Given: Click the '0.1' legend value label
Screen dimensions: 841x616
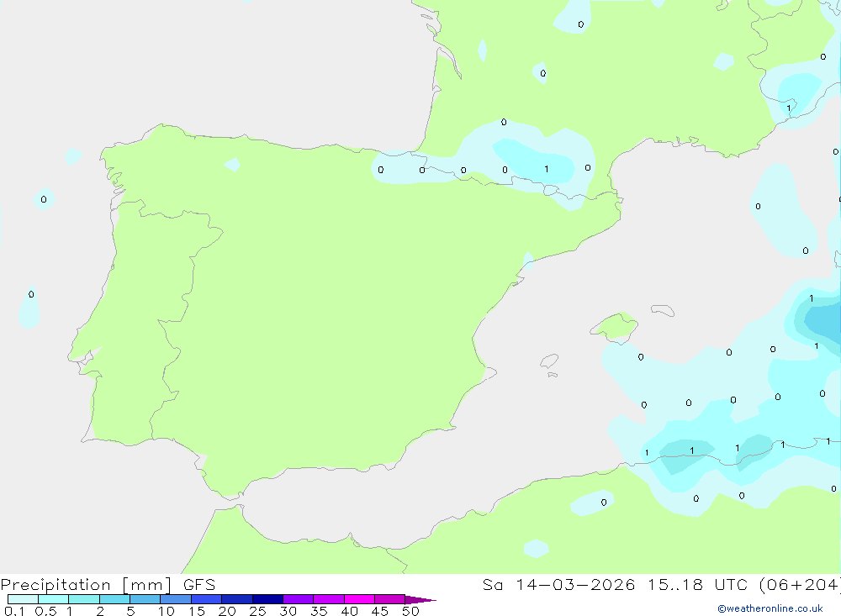Looking at the screenshot, I should click(14, 611).
